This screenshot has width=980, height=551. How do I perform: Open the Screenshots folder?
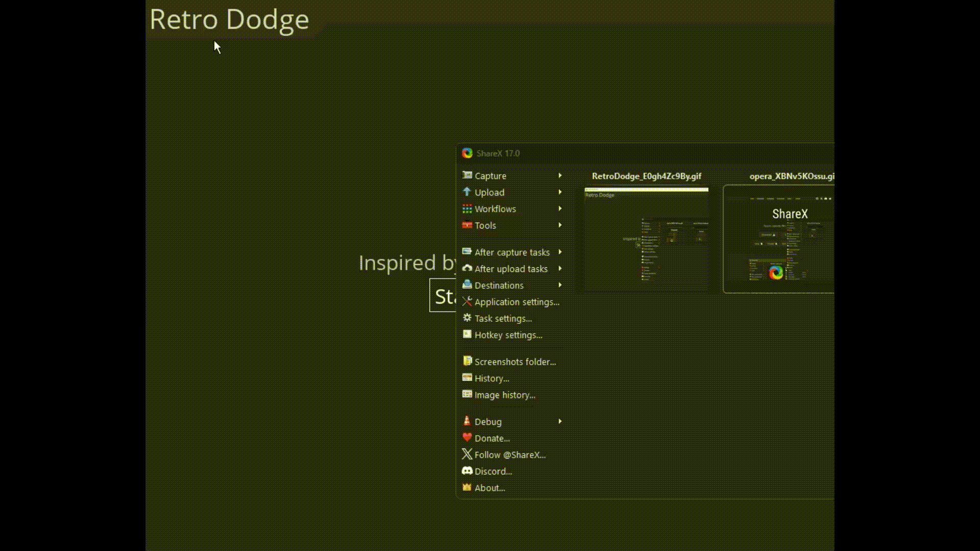[x=515, y=361]
